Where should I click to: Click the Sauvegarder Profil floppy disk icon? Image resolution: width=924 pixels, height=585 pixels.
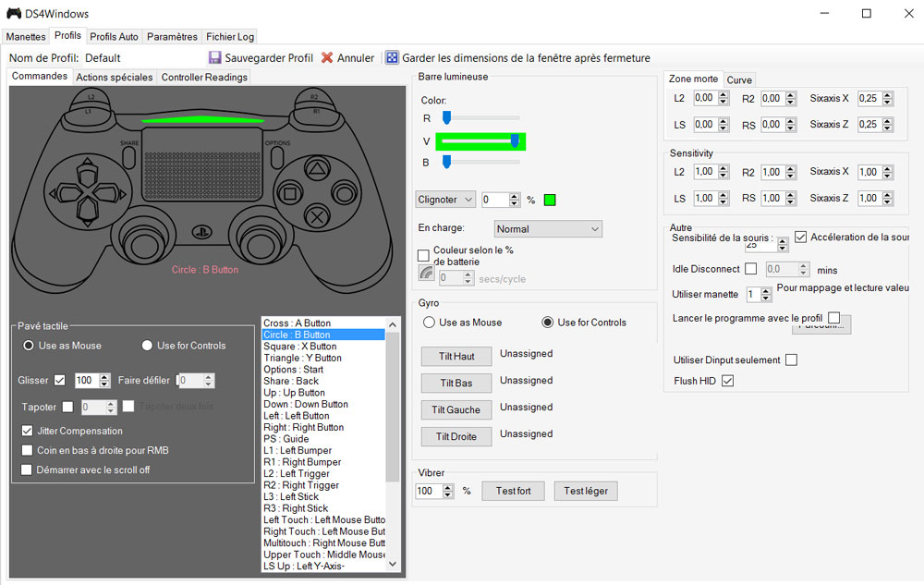pos(215,57)
